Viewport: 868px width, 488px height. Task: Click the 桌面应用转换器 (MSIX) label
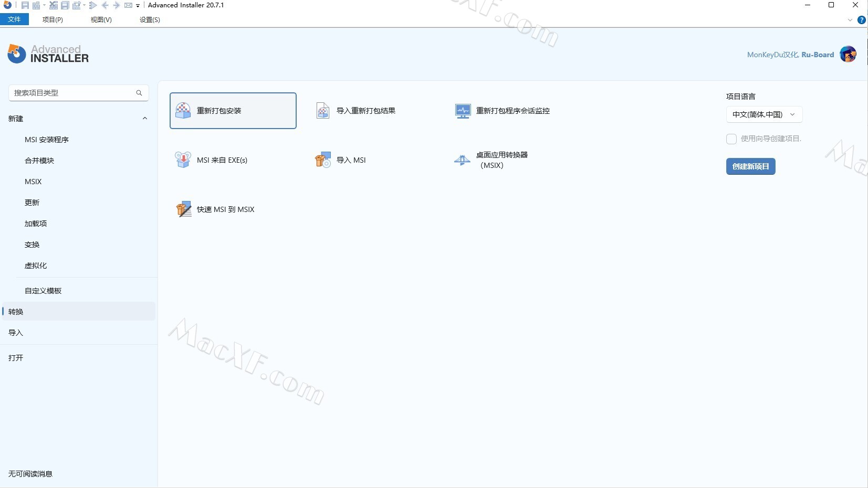tap(502, 160)
